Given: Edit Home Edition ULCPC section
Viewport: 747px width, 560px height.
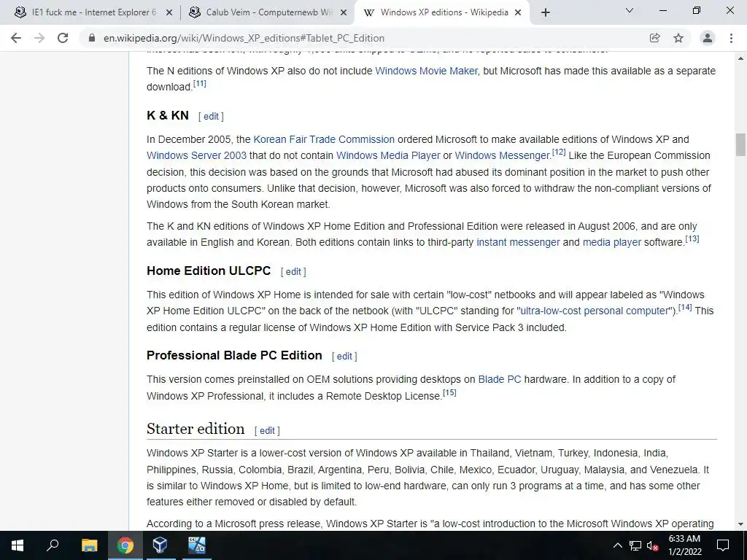Looking at the screenshot, I should click(293, 271).
